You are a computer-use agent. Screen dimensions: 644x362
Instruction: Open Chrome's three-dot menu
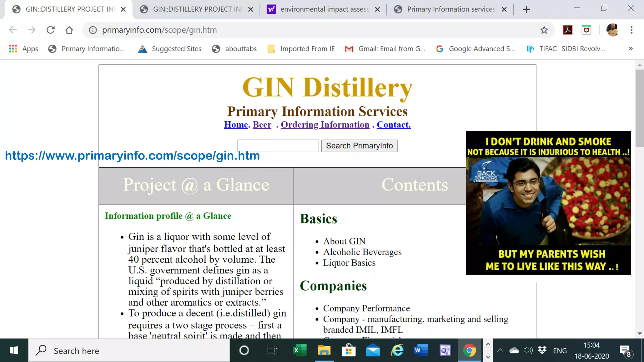[x=631, y=30]
